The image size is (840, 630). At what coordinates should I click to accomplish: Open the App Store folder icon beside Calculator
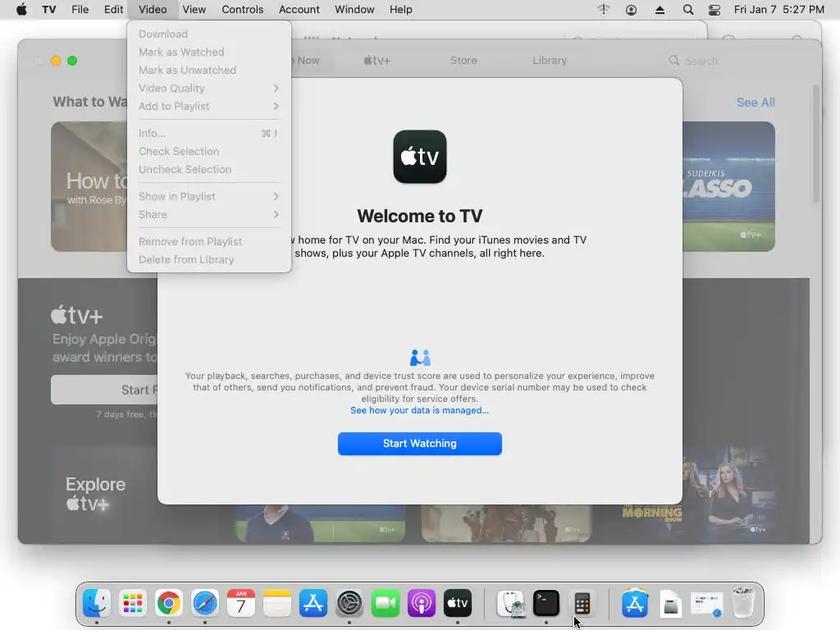(x=635, y=603)
